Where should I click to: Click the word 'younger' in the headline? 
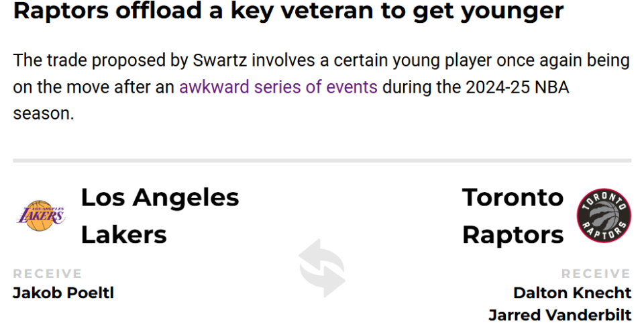click(x=512, y=12)
